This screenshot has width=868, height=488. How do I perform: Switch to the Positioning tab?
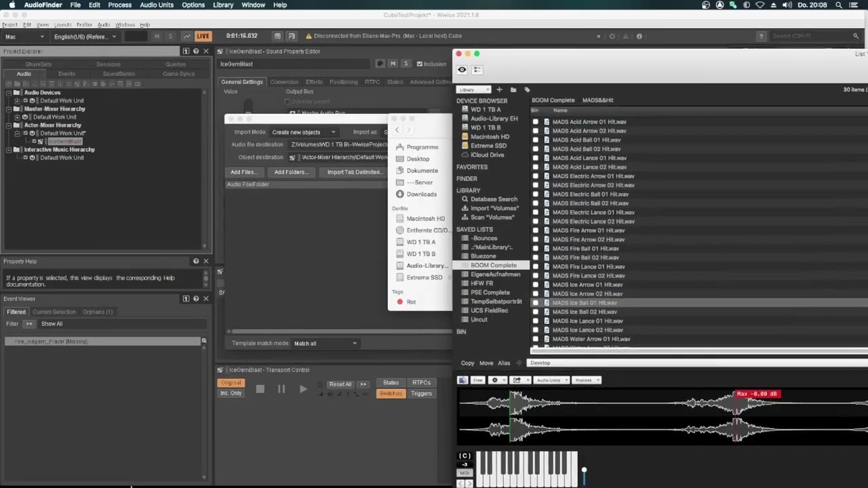(344, 82)
